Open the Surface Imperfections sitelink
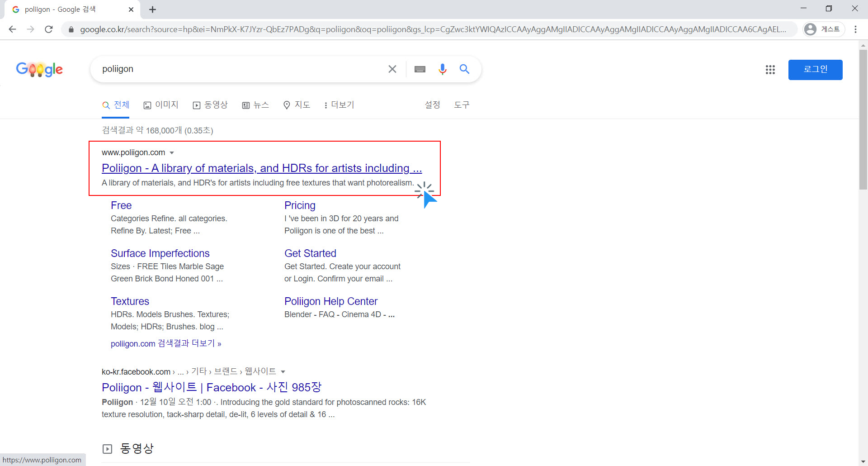 160,253
